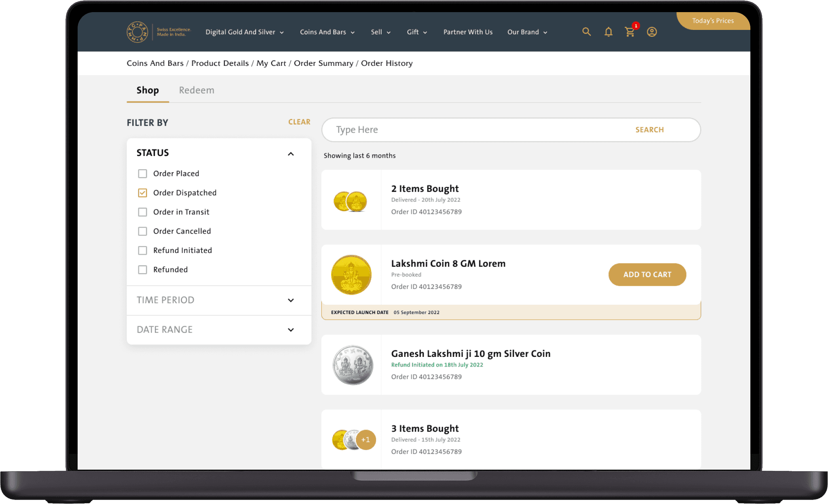Collapse the Status filter section

(x=291, y=154)
